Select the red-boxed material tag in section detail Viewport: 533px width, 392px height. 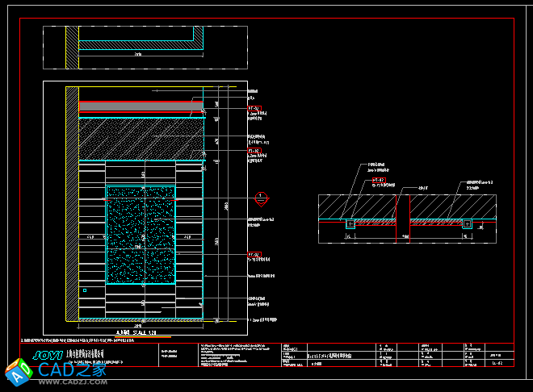coord(378,179)
